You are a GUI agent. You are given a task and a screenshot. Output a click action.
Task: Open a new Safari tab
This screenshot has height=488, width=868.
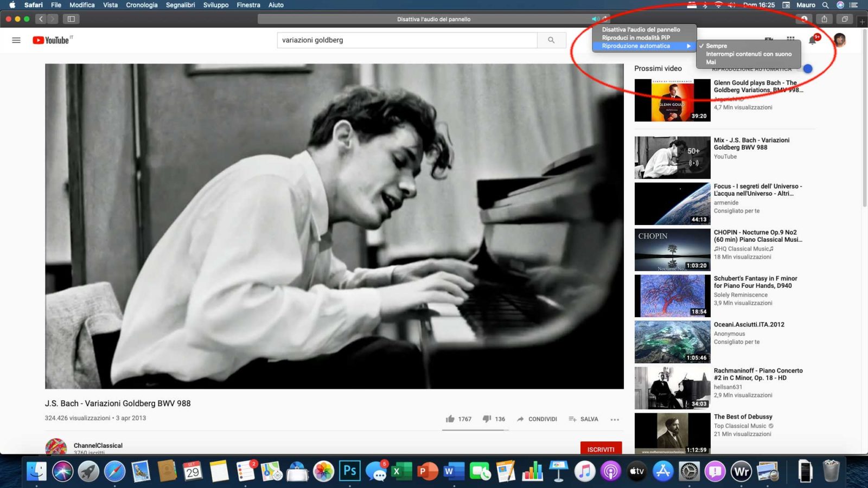862,22
